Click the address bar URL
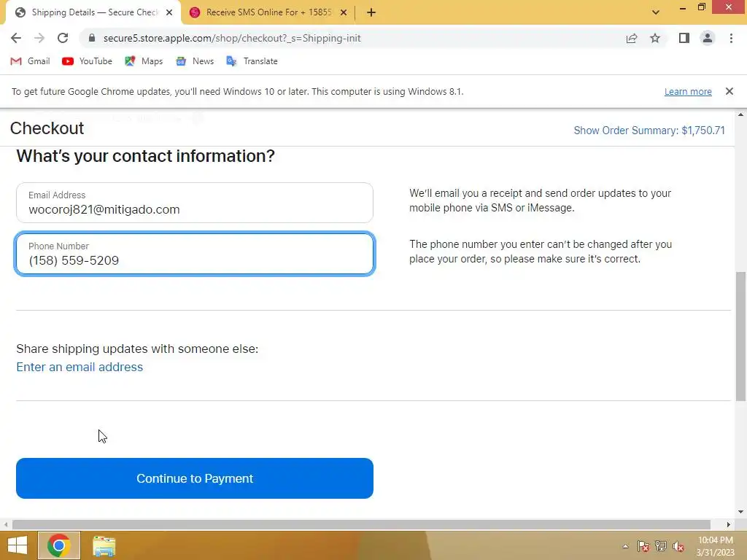This screenshot has width=747, height=560. (232, 38)
